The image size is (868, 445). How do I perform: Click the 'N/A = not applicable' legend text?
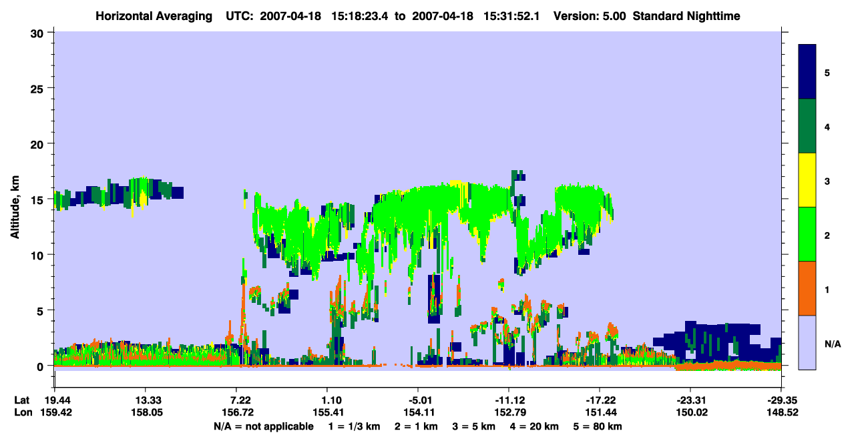click(264, 426)
